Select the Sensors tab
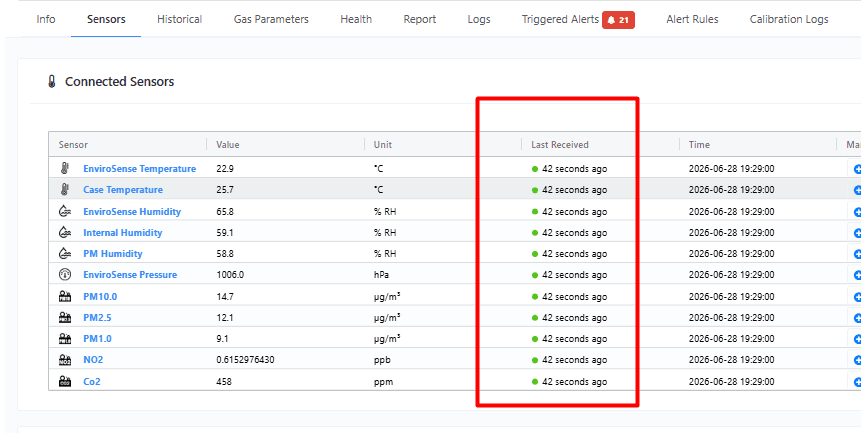 [106, 19]
